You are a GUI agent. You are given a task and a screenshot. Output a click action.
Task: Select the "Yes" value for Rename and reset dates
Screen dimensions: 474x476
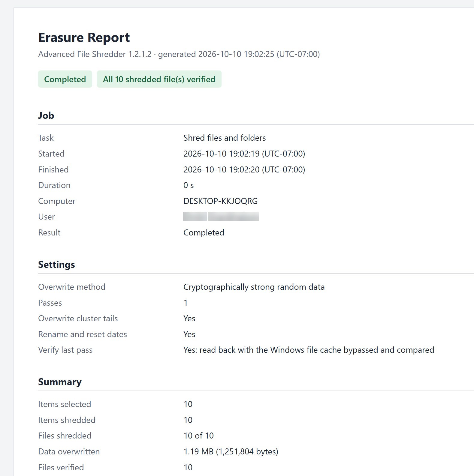(189, 334)
